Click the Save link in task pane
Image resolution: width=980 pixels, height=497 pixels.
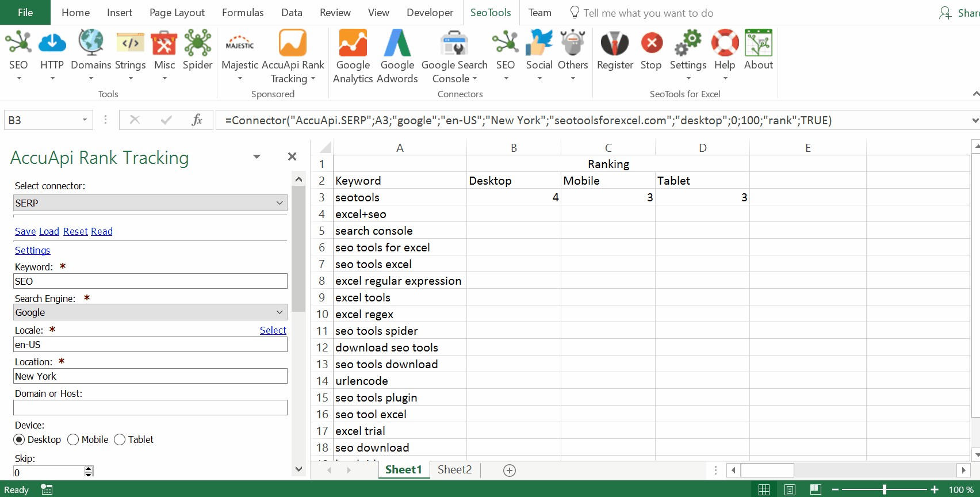(25, 231)
